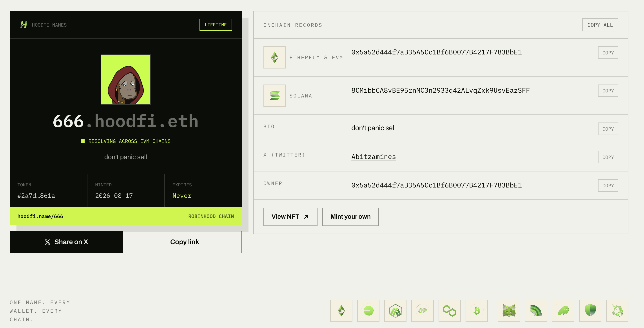Click the Copy link button

[185, 242]
